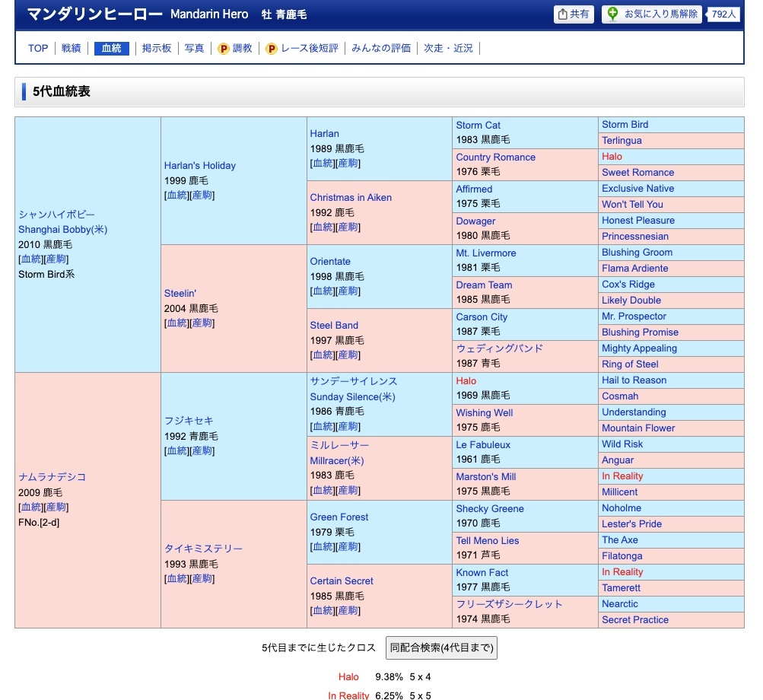Image resolution: width=763 pixels, height=700 pixels.
Task: Open sire Shanghai Bobby's page
Action: (x=63, y=229)
